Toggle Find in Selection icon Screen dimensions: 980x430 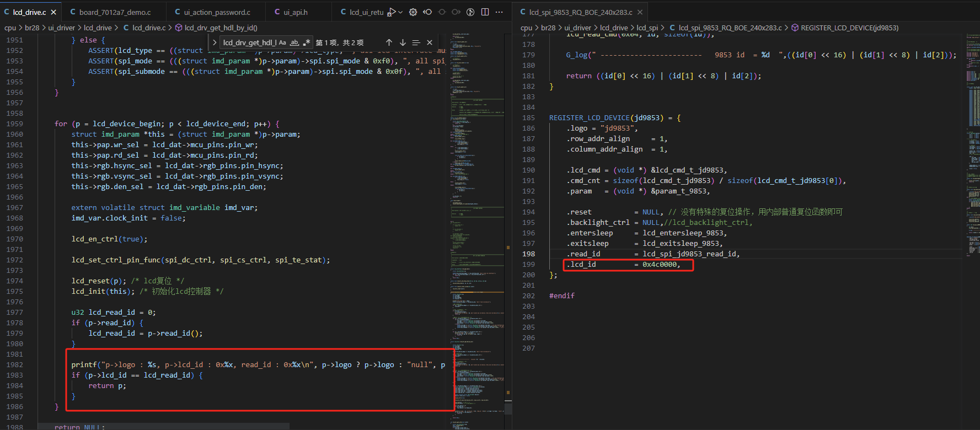416,42
